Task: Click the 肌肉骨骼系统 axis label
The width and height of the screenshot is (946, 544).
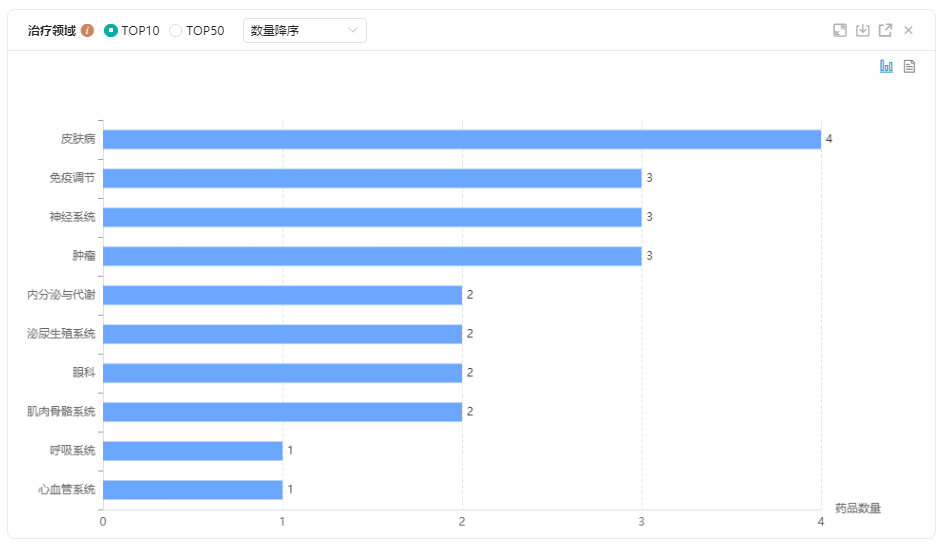Action: click(x=61, y=412)
